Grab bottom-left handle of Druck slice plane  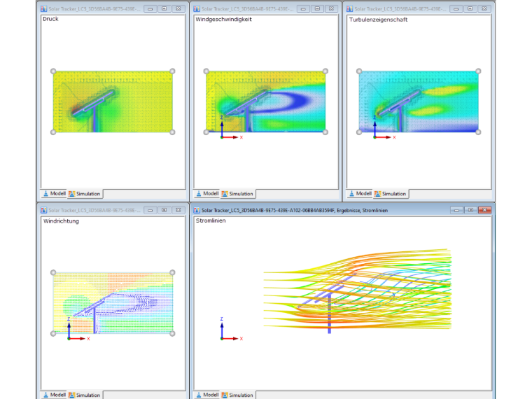click(x=53, y=132)
